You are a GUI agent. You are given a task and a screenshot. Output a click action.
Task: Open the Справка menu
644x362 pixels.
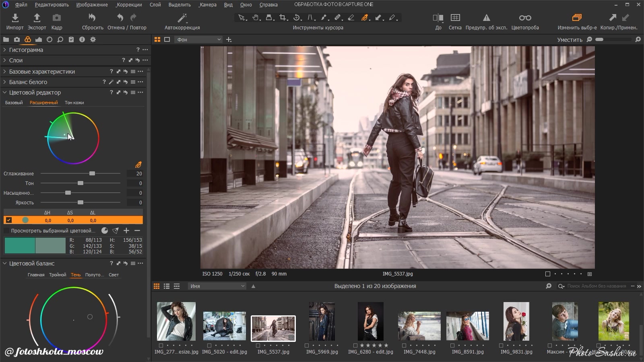[268, 5]
